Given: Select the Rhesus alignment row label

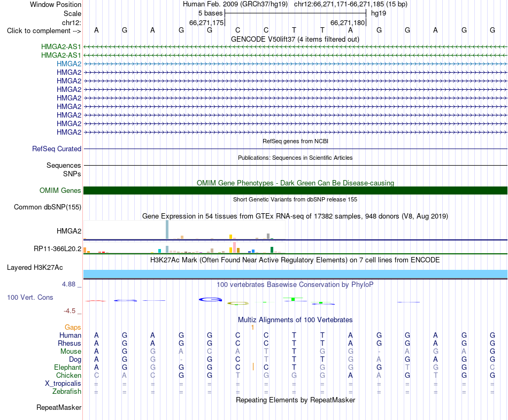Looking at the screenshot, I should 70,343.
